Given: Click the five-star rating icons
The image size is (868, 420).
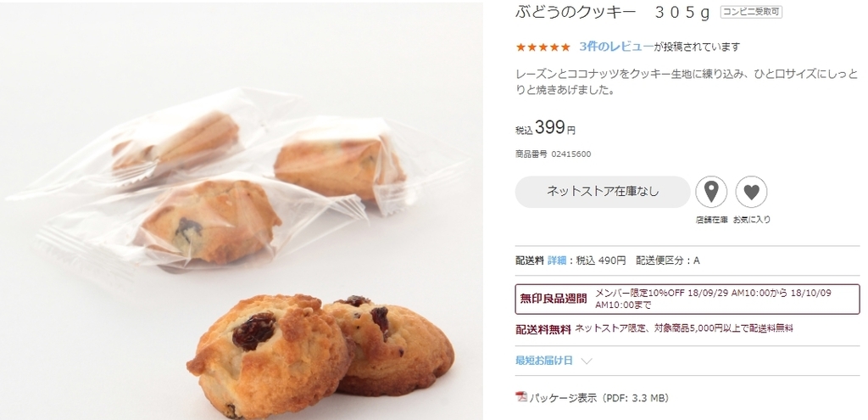Looking at the screenshot, I should pyautogui.click(x=542, y=48).
